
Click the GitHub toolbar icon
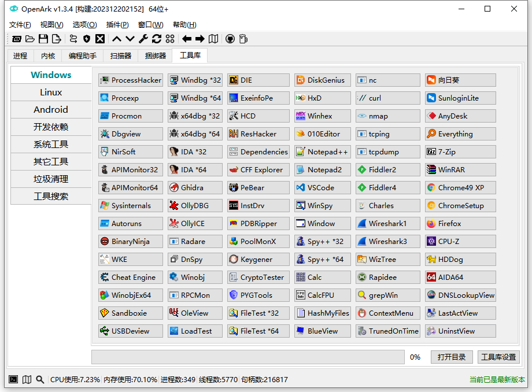click(x=230, y=39)
